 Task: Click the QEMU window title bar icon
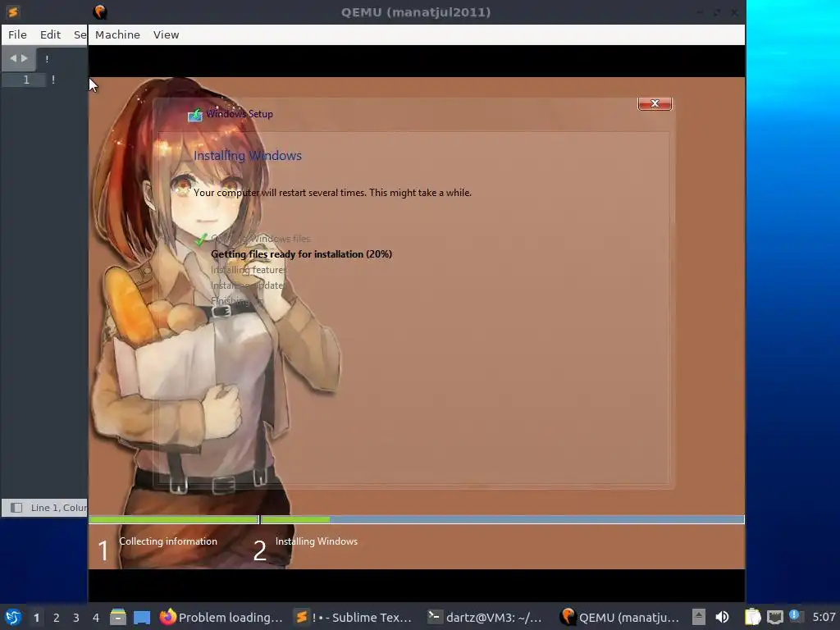[x=99, y=11]
